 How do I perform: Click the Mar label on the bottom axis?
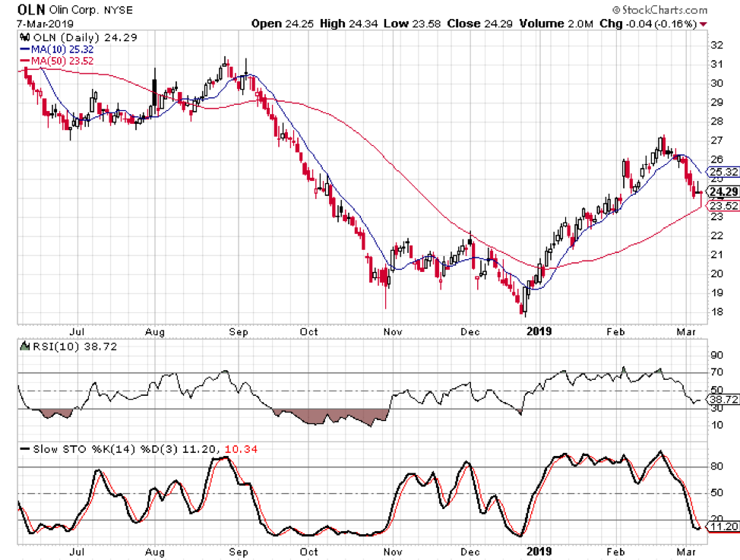pyautogui.click(x=686, y=552)
